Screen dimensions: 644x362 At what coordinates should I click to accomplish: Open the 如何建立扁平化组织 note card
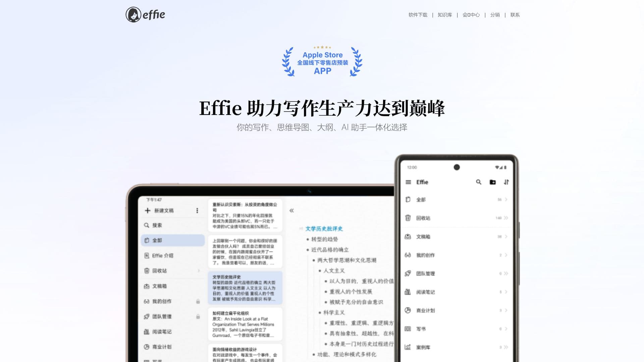(245, 324)
